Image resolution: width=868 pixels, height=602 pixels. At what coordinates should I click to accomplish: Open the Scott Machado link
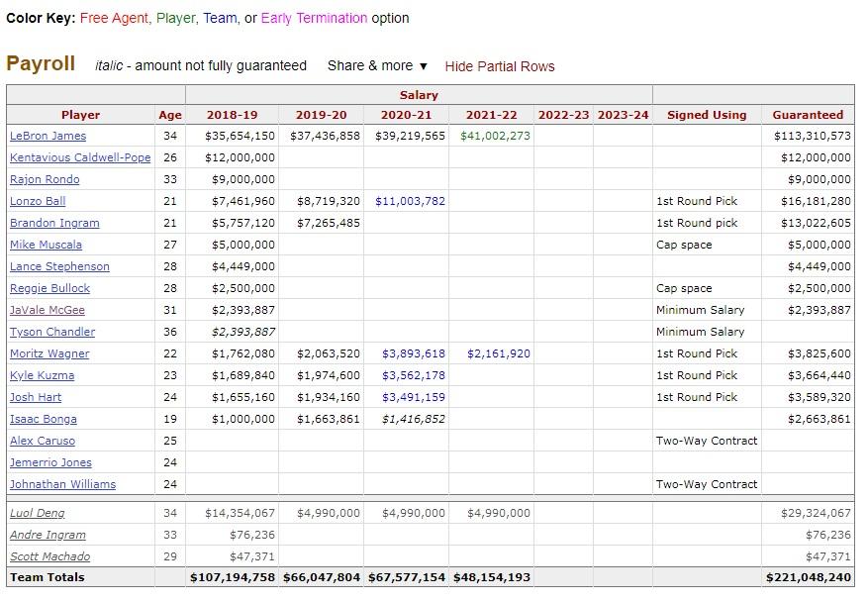click(50, 556)
